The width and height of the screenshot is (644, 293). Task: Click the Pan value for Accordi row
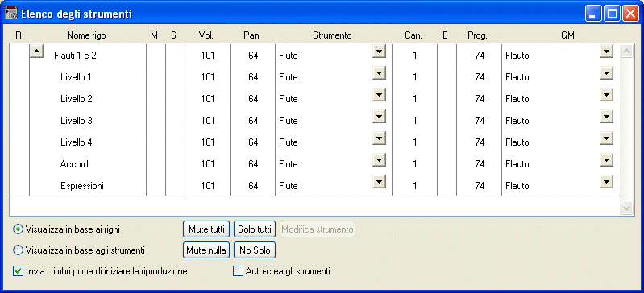253,164
